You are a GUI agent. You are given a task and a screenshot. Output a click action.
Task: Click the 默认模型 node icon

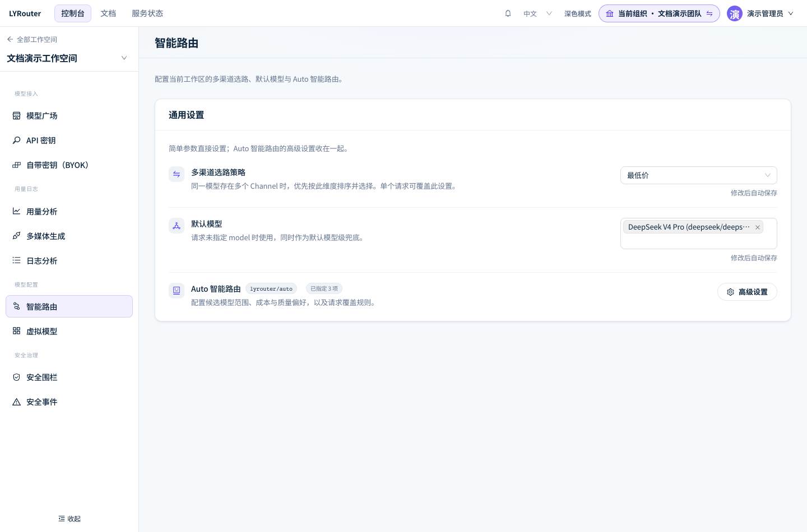pyautogui.click(x=177, y=226)
